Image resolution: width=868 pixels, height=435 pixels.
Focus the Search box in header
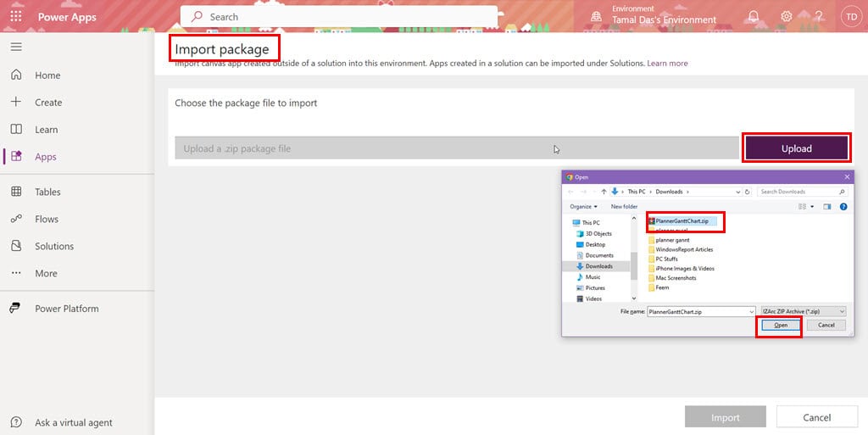tap(339, 17)
